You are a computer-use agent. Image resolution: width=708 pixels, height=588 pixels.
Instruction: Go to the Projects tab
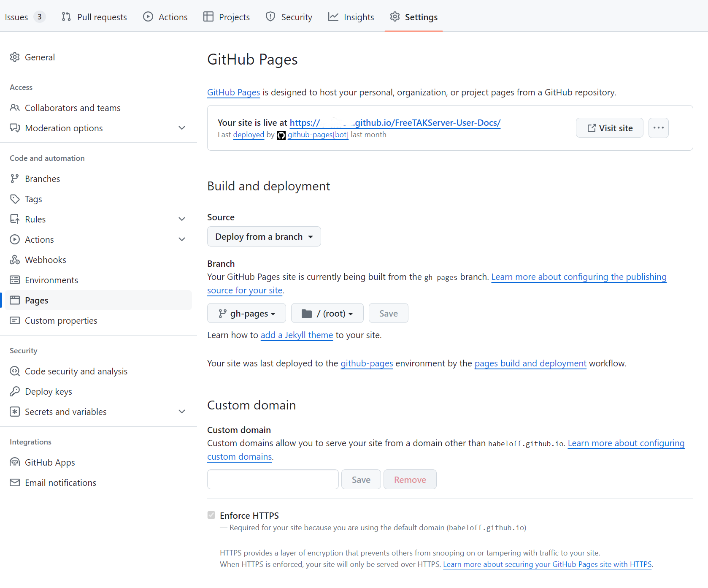tap(227, 17)
